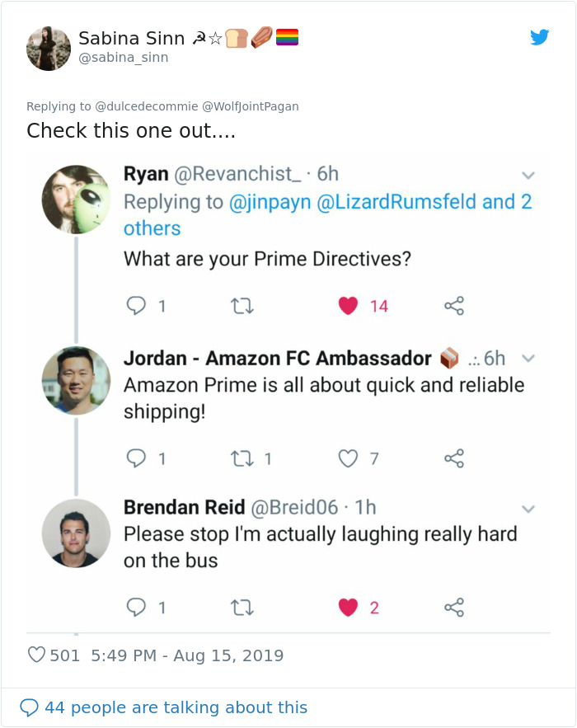Like Jordan's tweet with the heart icon
This screenshot has width=577, height=728.
349,458
